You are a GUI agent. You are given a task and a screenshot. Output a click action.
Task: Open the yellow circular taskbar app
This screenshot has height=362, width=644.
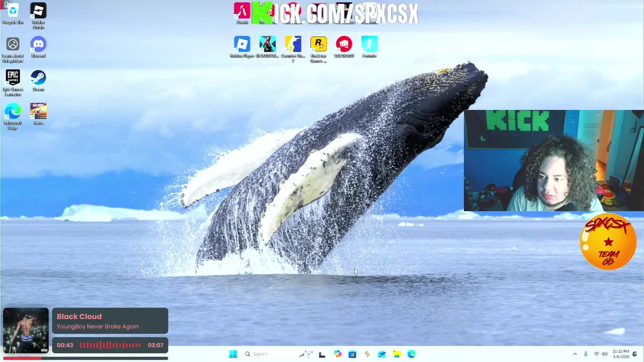367,354
